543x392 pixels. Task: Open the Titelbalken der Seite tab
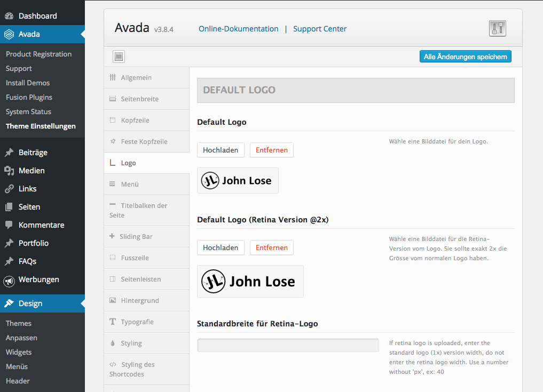click(x=146, y=210)
